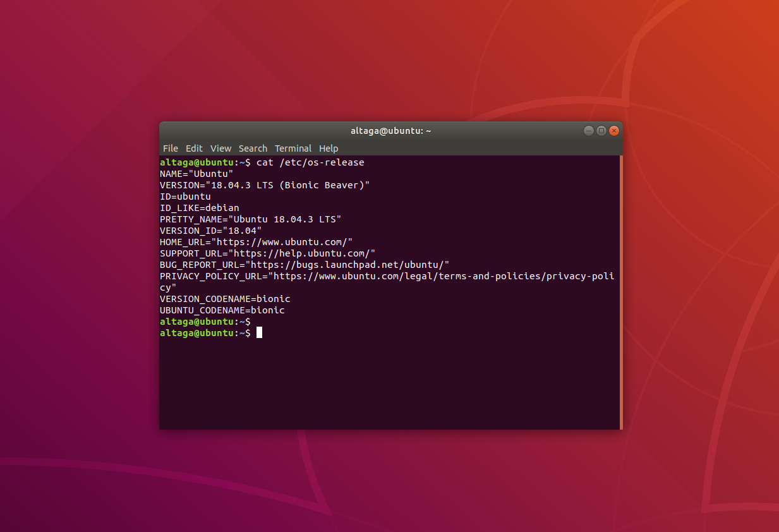This screenshot has width=779, height=532.
Task: Click the PRIVACY_POLICY_URL line
Action: pyautogui.click(x=387, y=282)
